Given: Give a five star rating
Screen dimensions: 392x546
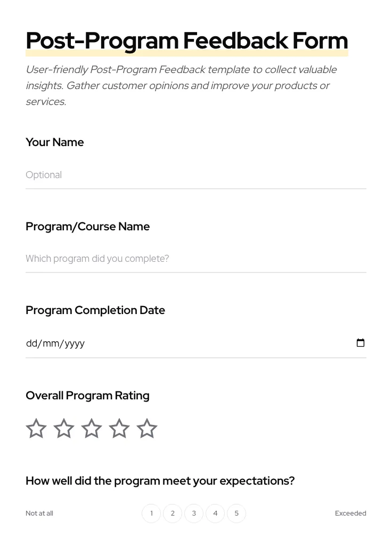Looking at the screenshot, I should [146, 428].
